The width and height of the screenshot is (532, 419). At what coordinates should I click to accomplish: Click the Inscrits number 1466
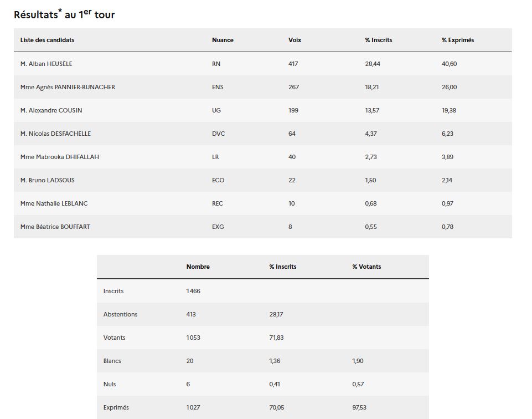193,291
